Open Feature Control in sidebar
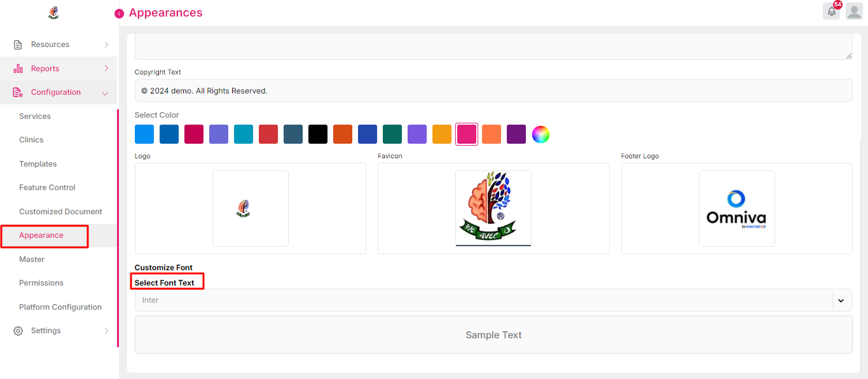Image resolution: width=868 pixels, height=379 pixels. 47,188
